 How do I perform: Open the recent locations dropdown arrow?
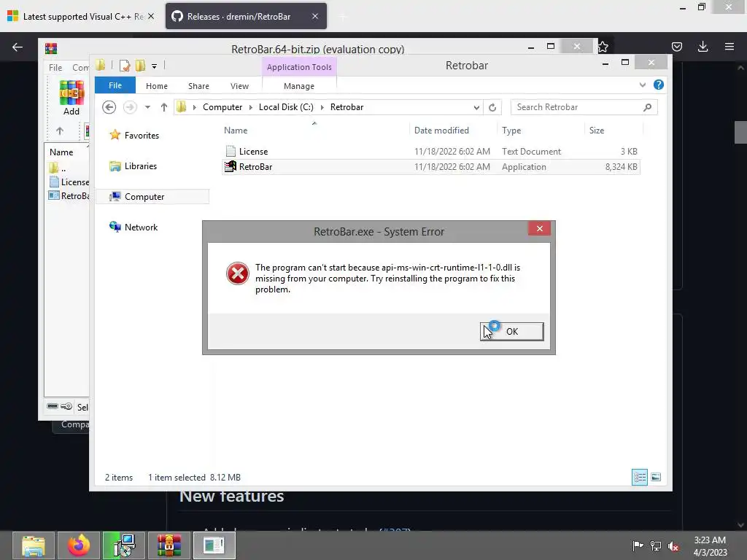click(147, 107)
